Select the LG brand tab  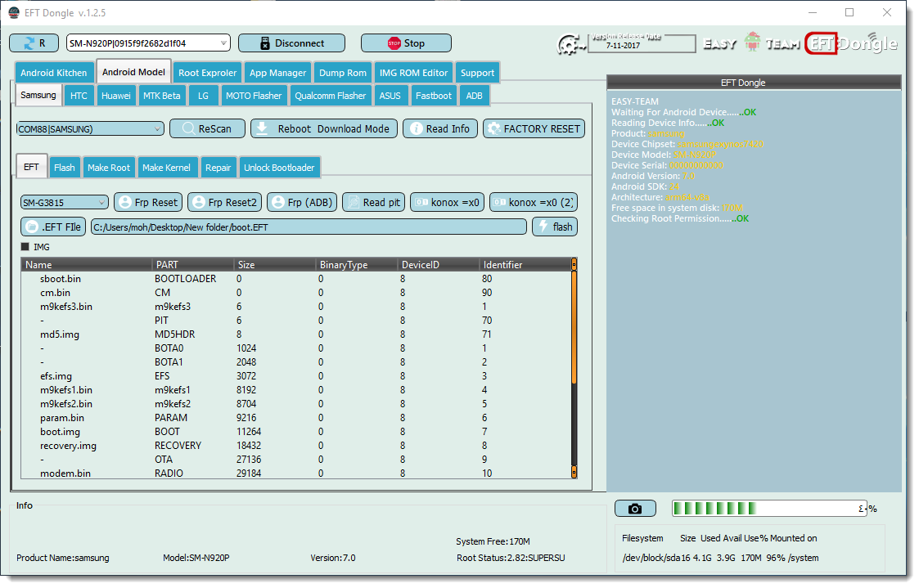(203, 96)
